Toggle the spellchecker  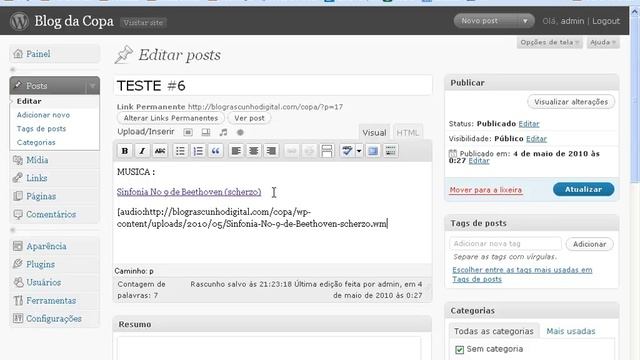[x=347, y=151]
